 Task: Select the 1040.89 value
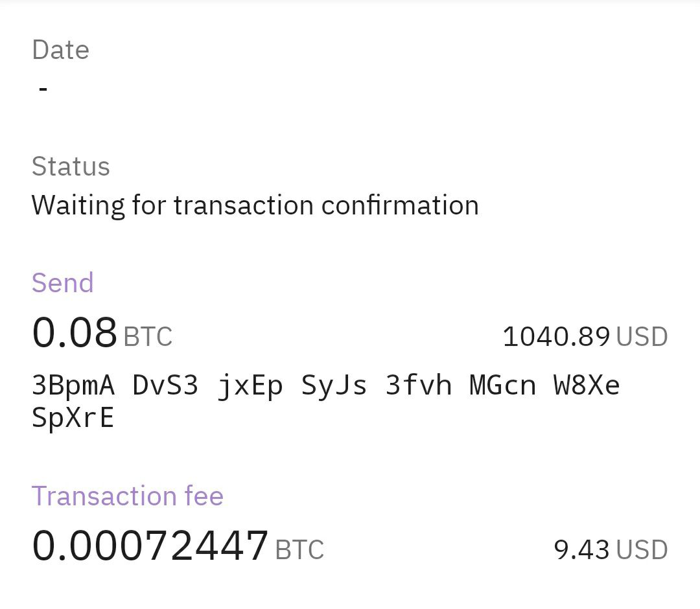[x=556, y=337]
